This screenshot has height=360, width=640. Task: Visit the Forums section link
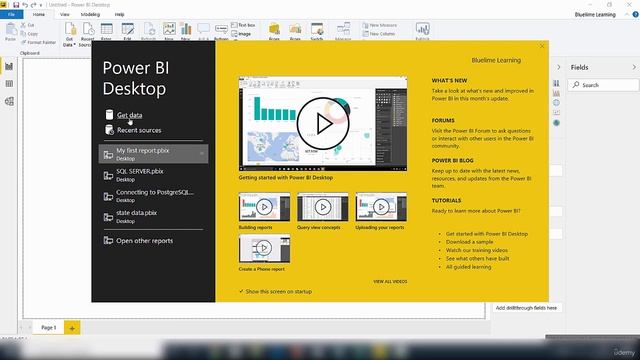[x=443, y=121]
